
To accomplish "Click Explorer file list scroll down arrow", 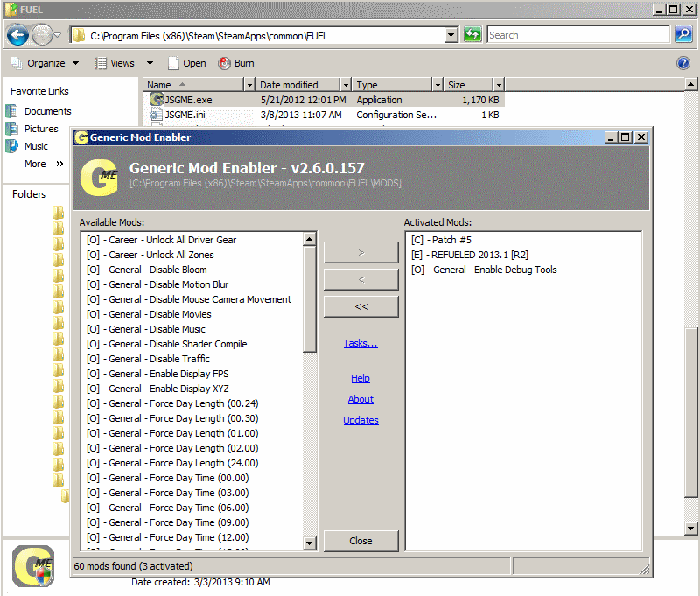I will coord(690,528).
